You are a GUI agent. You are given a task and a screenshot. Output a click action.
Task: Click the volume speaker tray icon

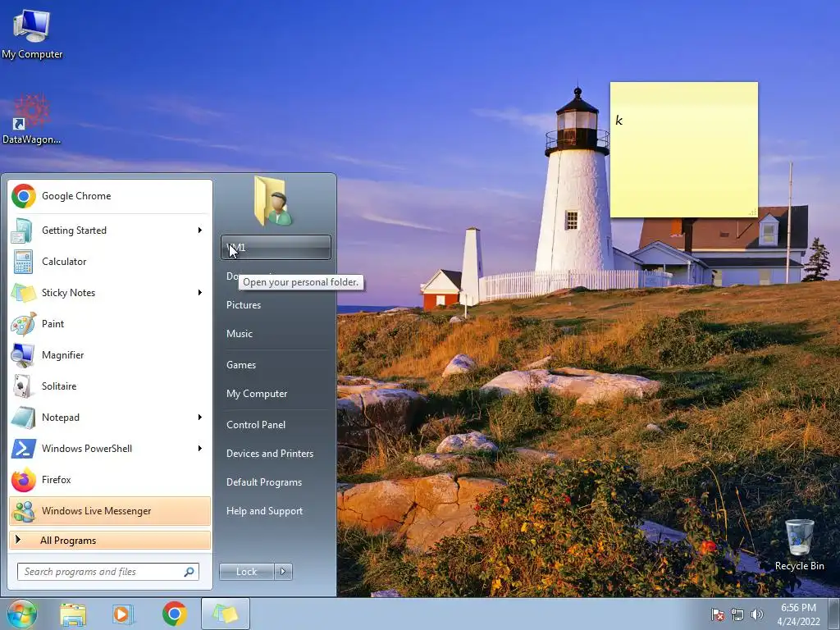757,614
